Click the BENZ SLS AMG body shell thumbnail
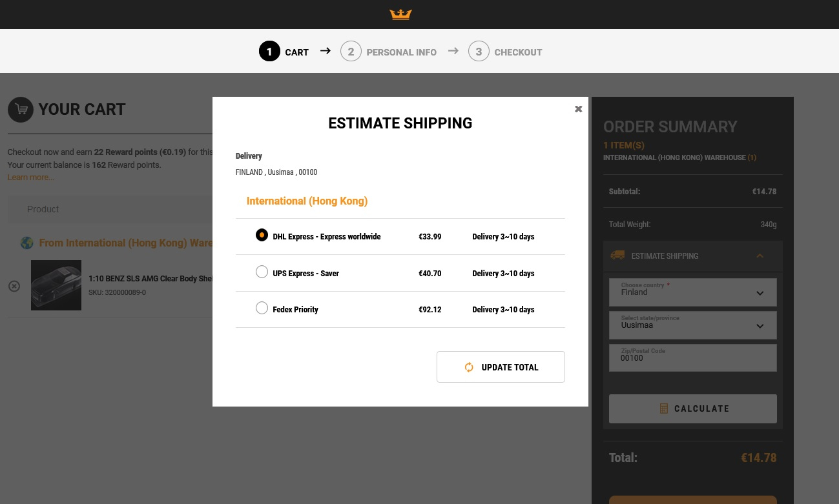This screenshot has height=504, width=839. coord(56,285)
